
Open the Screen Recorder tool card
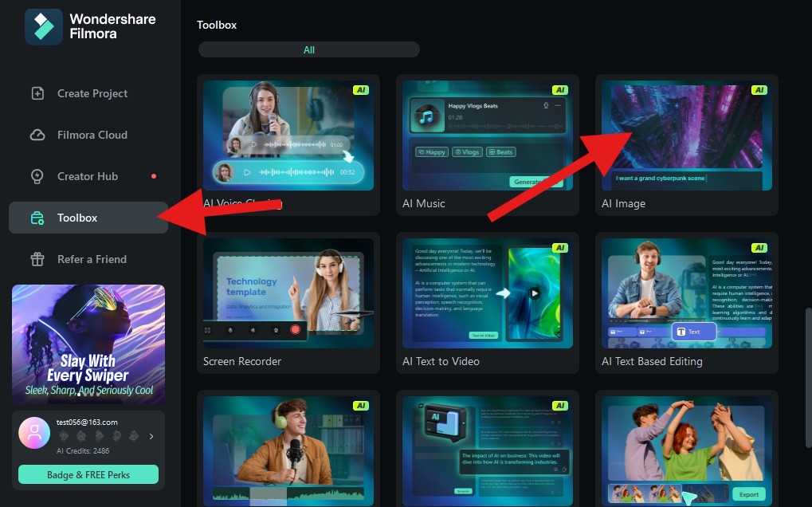288,303
